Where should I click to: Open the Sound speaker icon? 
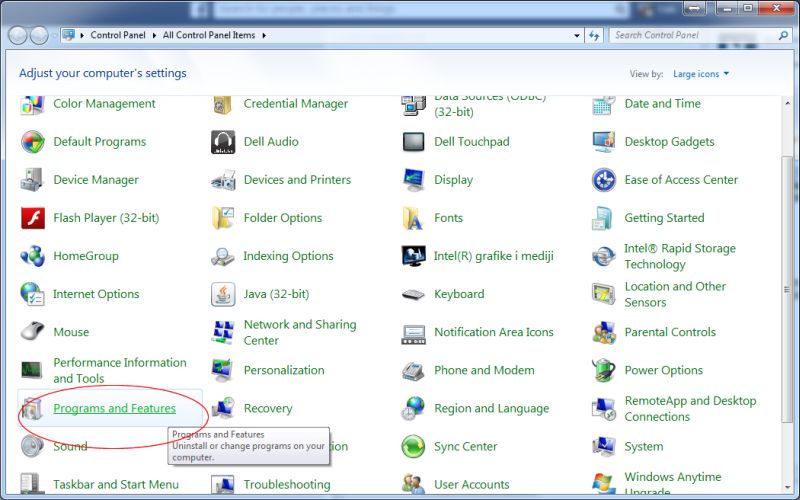pos(32,446)
